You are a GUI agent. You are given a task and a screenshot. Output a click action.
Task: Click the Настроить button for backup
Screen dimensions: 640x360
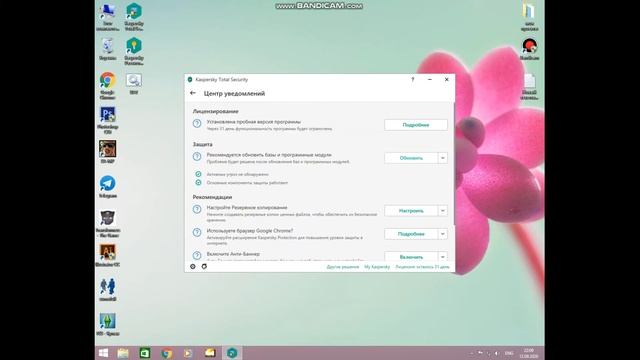pos(411,211)
